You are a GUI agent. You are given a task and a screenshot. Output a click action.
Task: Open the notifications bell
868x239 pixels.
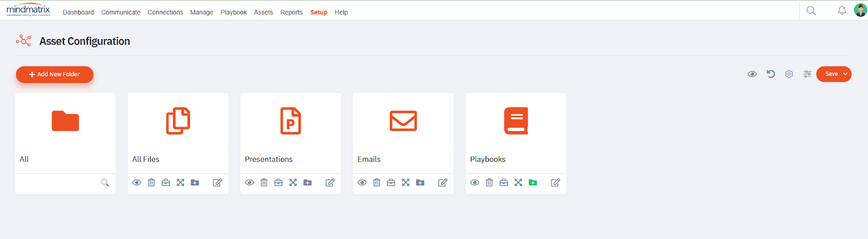pos(842,11)
